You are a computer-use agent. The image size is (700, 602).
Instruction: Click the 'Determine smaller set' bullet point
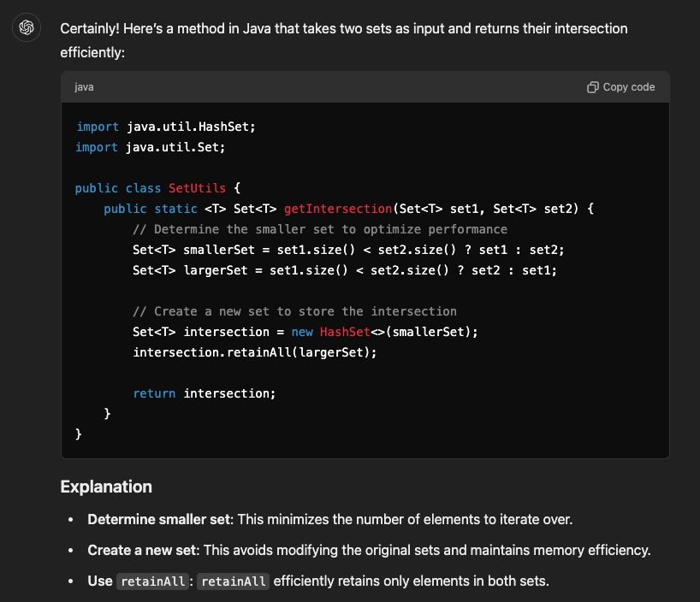(330, 519)
